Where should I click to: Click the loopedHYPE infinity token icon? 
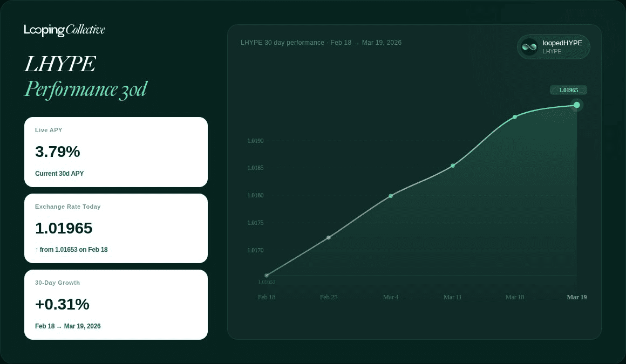(x=529, y=47)
